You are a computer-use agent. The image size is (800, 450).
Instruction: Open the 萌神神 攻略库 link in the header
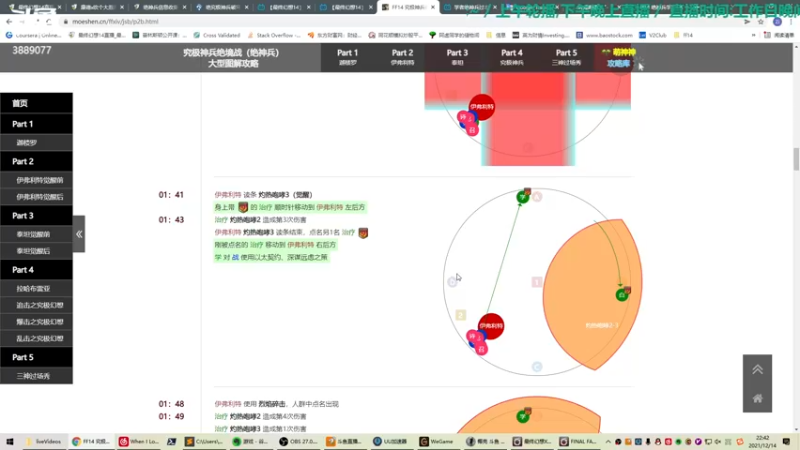[x=618, y=58]
